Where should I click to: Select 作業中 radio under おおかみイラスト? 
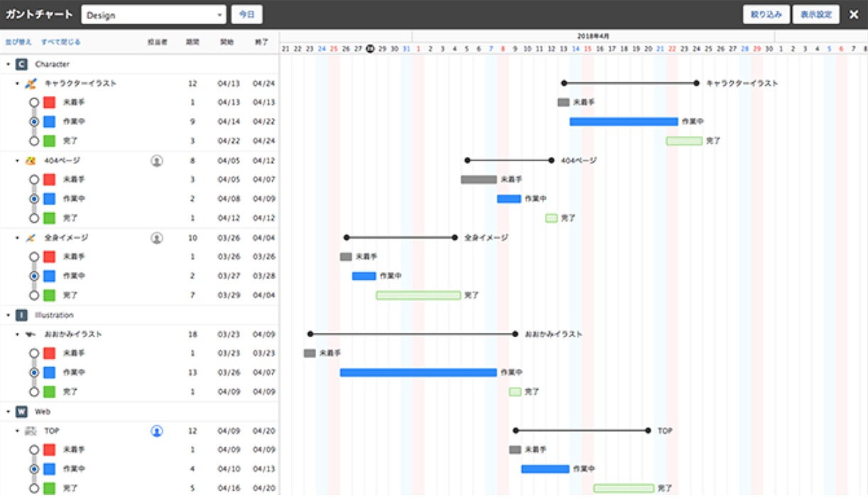(34, 373)
